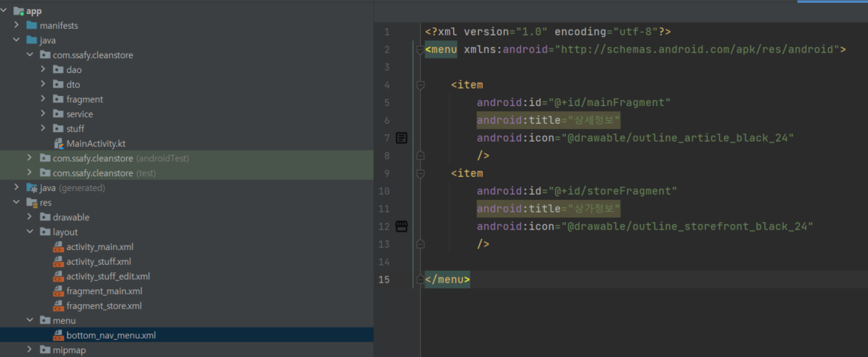Screen dimensions: 868x357
Task: Click fold end marker on line 13
Action: click(420, 244)
